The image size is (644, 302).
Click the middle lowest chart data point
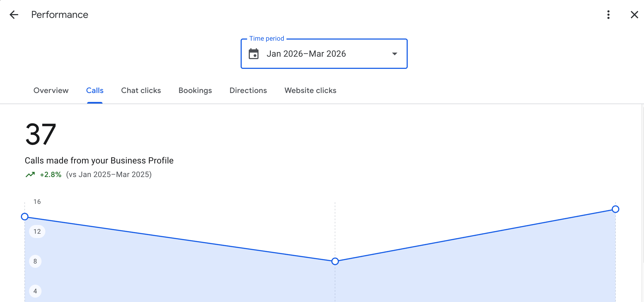click(x=335, y=261)
